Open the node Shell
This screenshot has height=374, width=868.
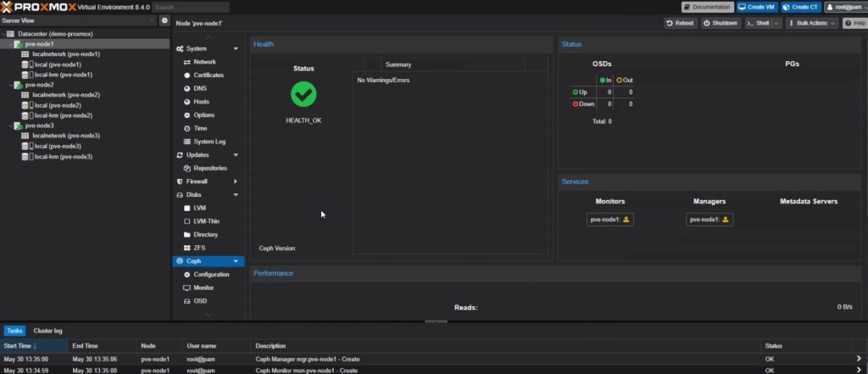coord(758,23)
